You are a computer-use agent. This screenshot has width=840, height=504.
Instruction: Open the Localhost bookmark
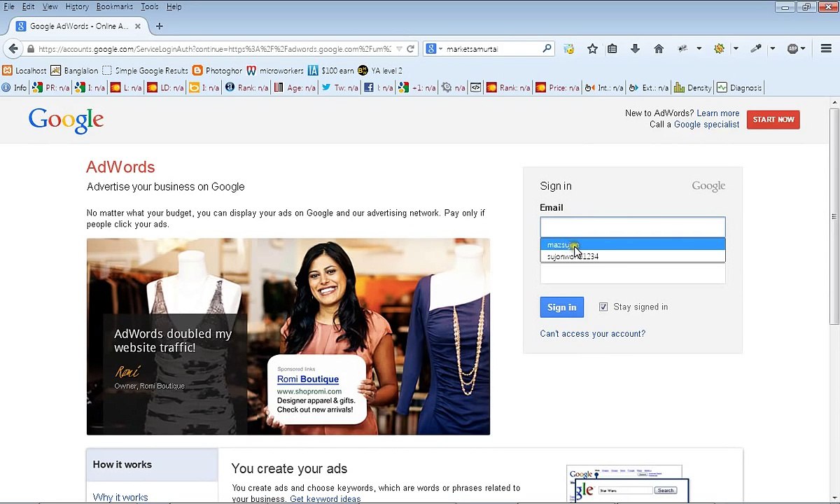click(24, 71)
